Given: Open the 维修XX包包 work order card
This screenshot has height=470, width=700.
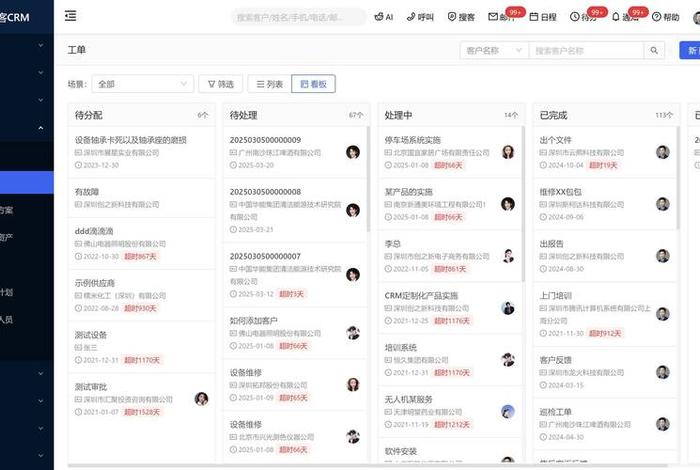Looking at the screenshot, I should (x=605, y=204).
